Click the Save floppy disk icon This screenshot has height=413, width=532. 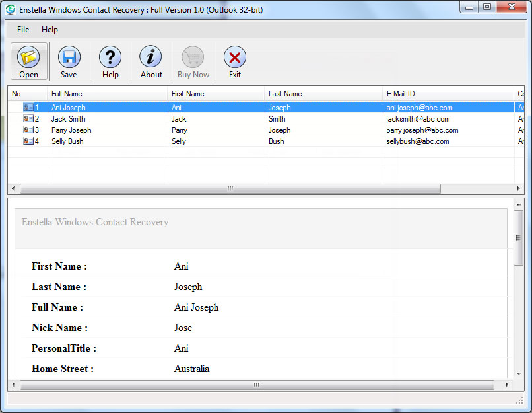[69, 57]
